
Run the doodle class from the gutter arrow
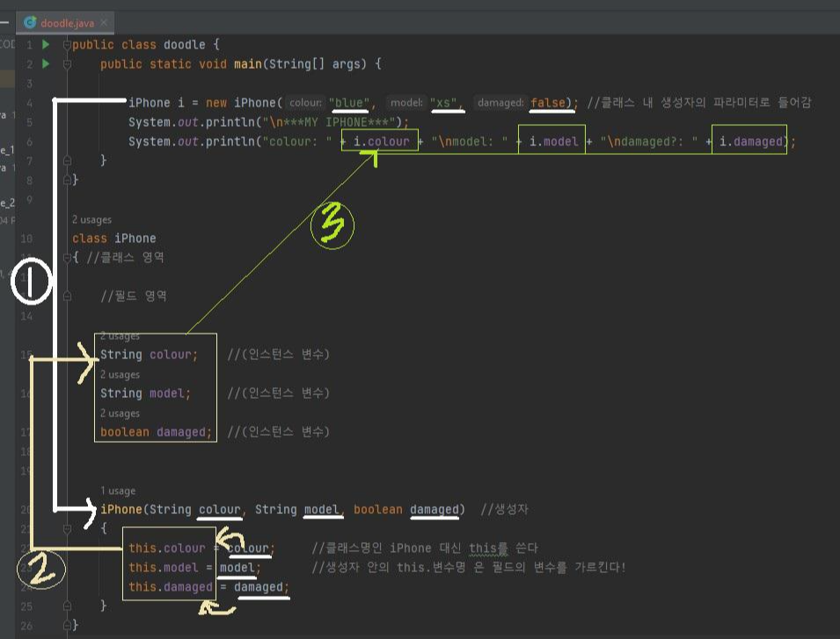(x=46, y=45)
